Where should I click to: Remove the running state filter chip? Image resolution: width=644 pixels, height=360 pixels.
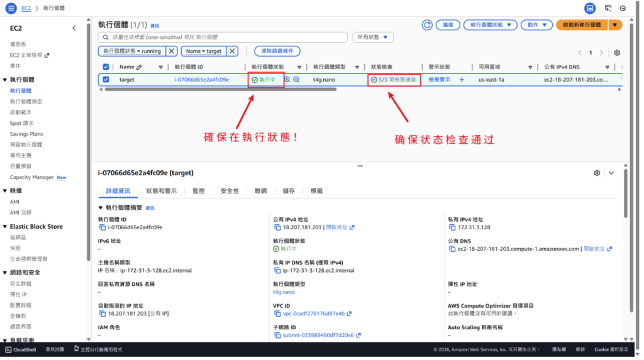pos(172,52)
